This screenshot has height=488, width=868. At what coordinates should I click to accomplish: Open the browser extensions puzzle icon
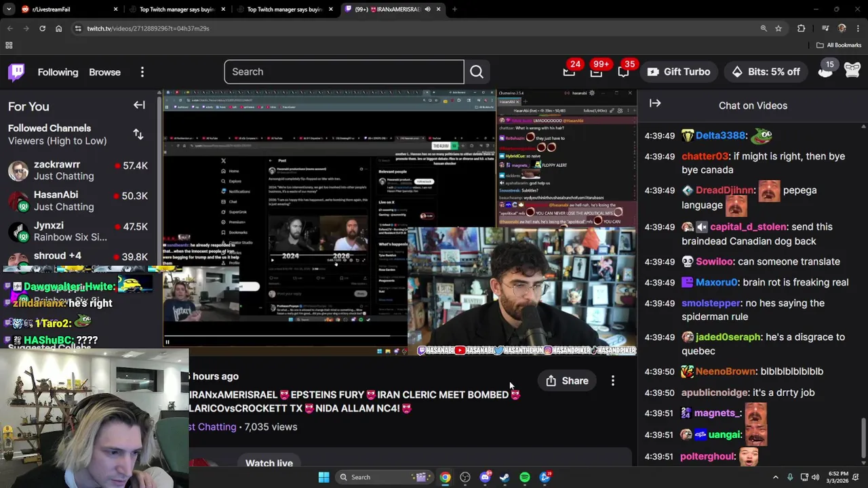point(802,28)
